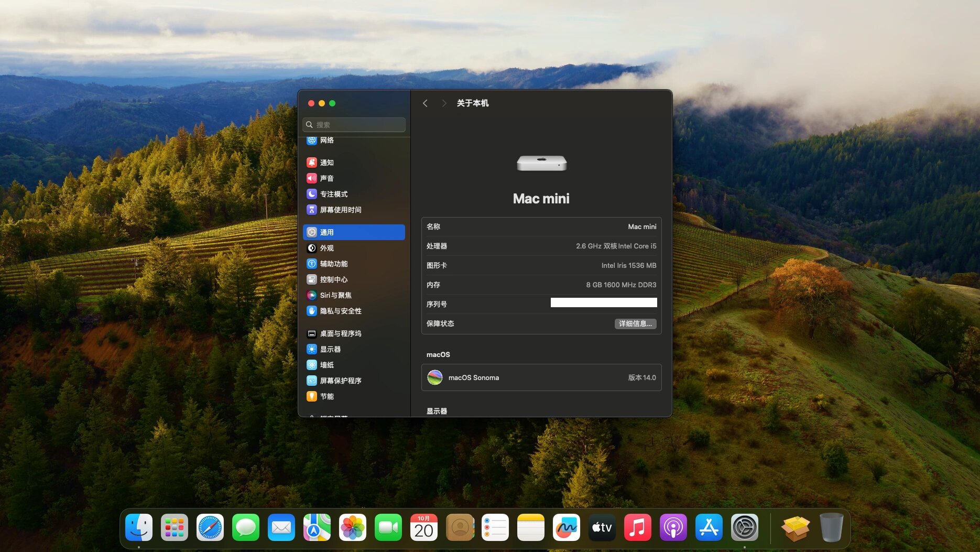Screen dimensions: 980x552
Task: Open 显示器 in settings sidebar
Action: click(x=354, y=349)
